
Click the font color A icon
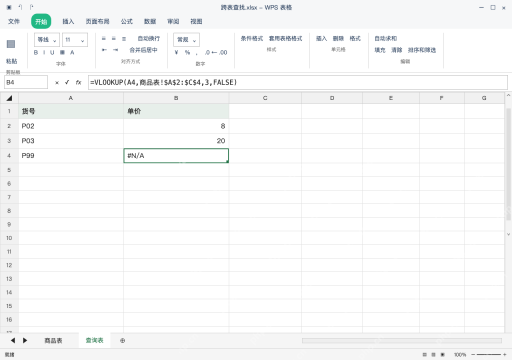(x=72, y=52)
